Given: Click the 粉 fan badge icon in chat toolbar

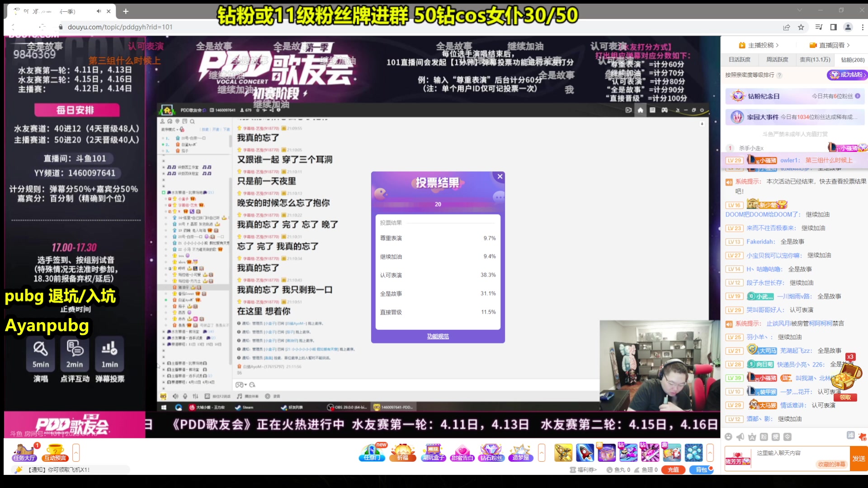Looking at the screenshot, I should coord(764,436).
